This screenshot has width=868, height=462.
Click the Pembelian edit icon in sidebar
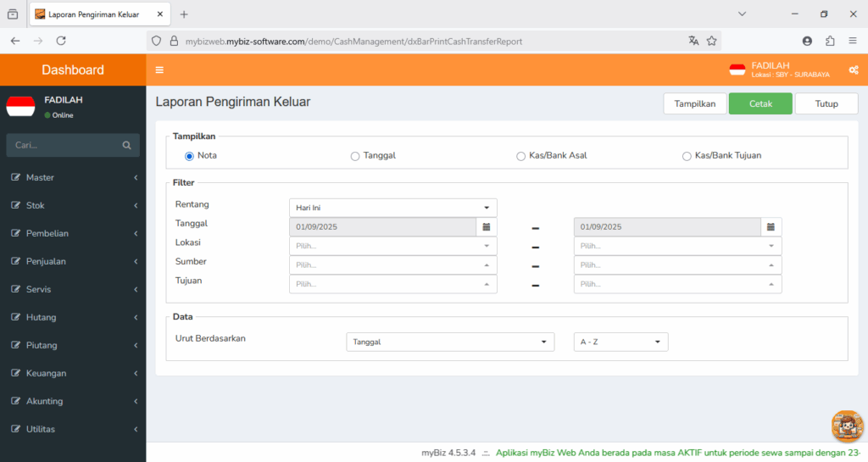(15, 233)
